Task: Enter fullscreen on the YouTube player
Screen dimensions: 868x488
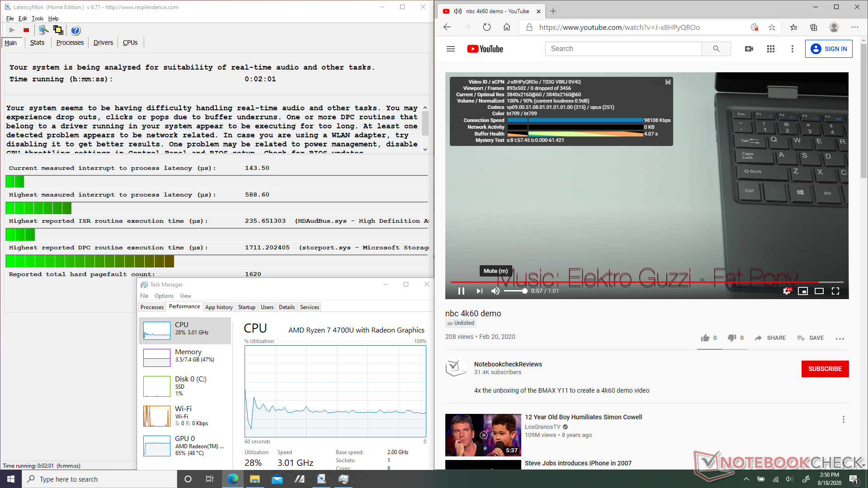Action: [835, 291]
